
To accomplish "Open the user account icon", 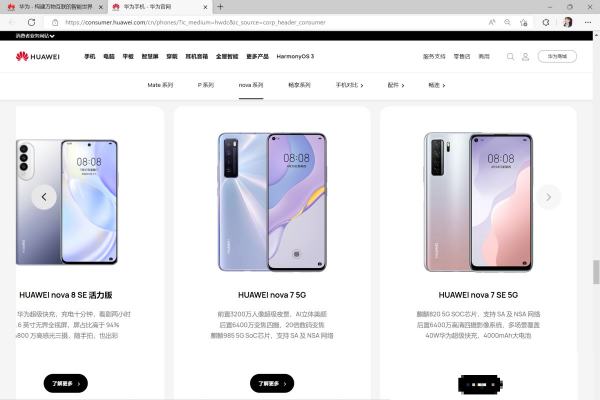I will (525, 57).
